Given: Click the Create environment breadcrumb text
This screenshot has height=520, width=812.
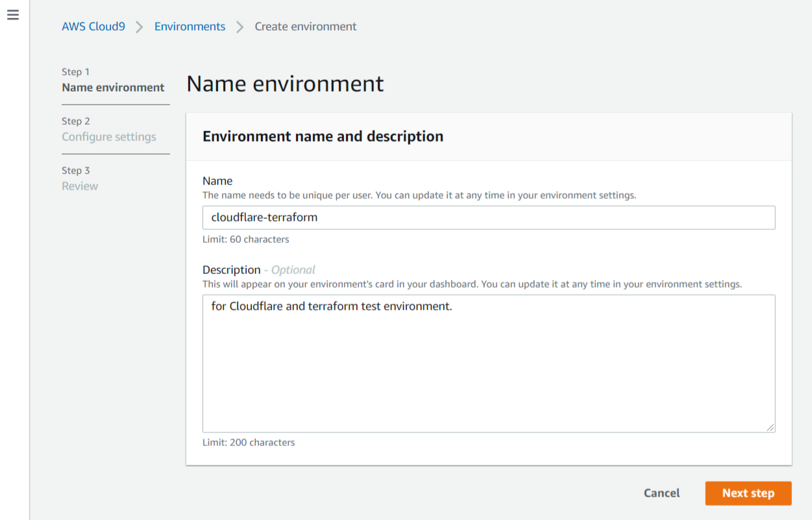Looking at the screenshot, I should (306, 27).
